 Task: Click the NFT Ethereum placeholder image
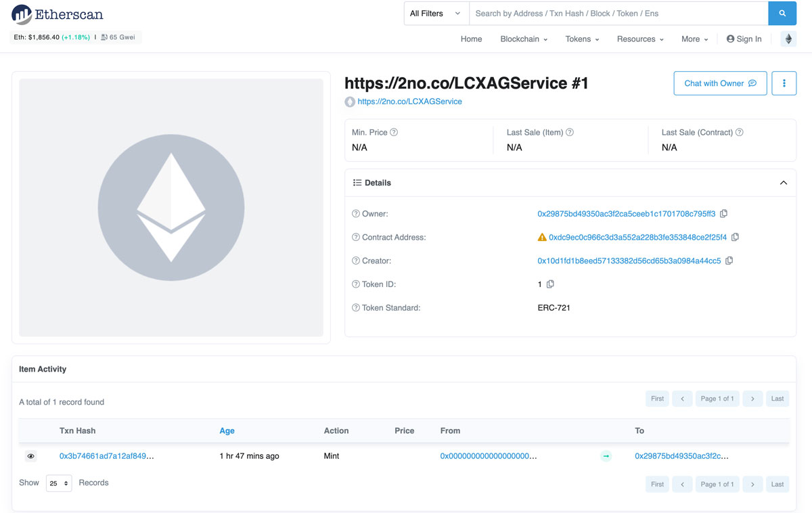pos(171,208)
